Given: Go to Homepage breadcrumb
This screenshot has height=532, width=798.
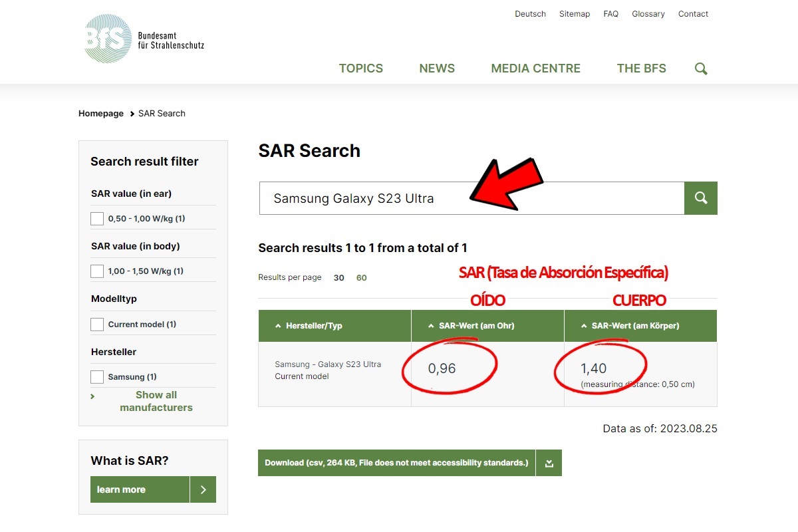Looking at the screenshot, I should (x=101, y=114).
